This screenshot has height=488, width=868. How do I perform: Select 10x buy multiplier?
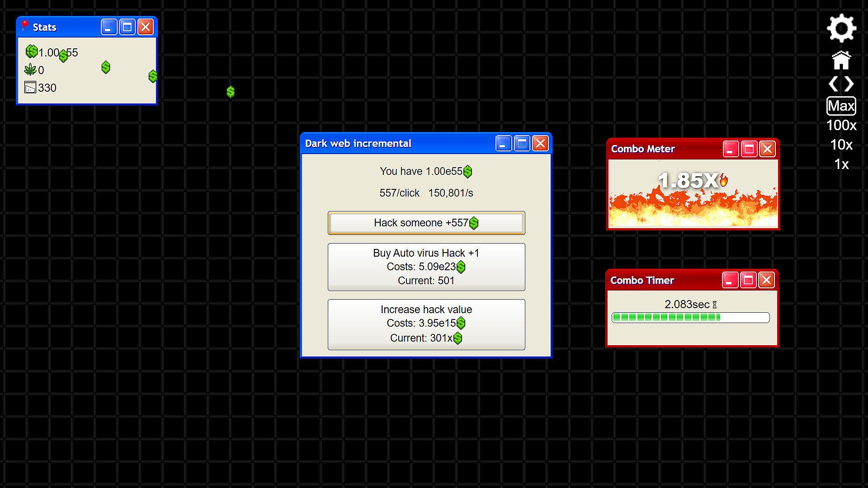point(841,145)
